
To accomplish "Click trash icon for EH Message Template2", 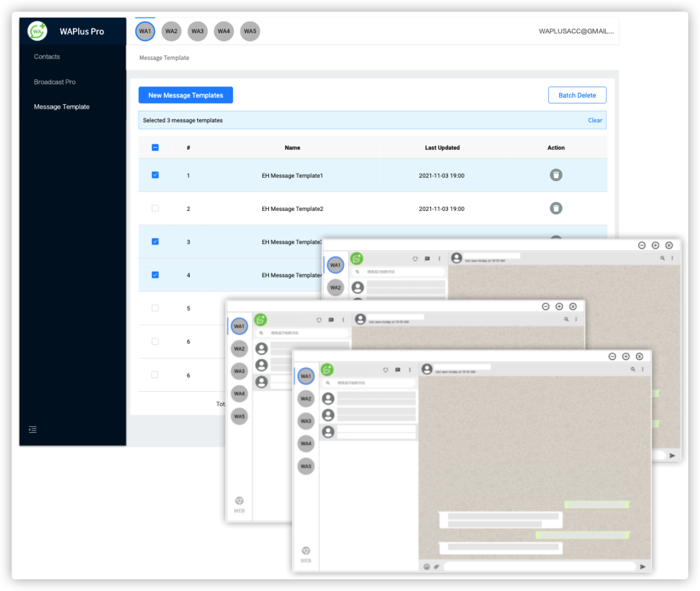I will point(555,208).
